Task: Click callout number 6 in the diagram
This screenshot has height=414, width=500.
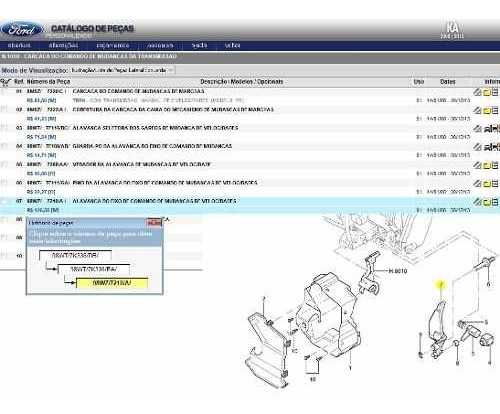Action: [489, 284]
